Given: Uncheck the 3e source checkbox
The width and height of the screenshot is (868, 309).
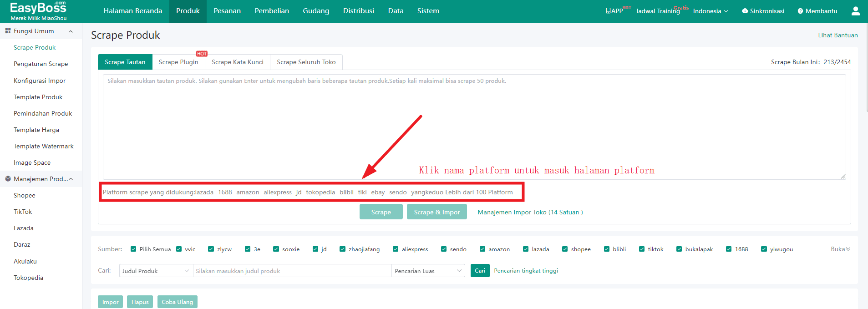Looking at the screenshot, I should tap(248, 249).
